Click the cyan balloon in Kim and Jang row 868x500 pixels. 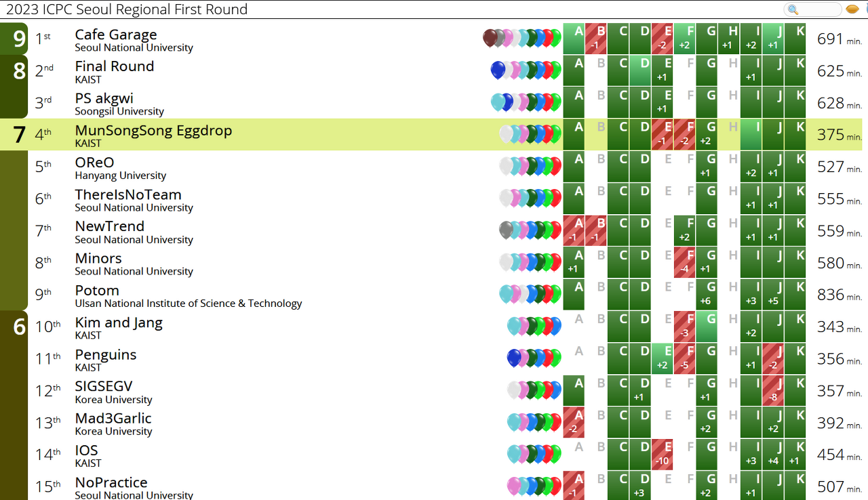coord(514,326)
